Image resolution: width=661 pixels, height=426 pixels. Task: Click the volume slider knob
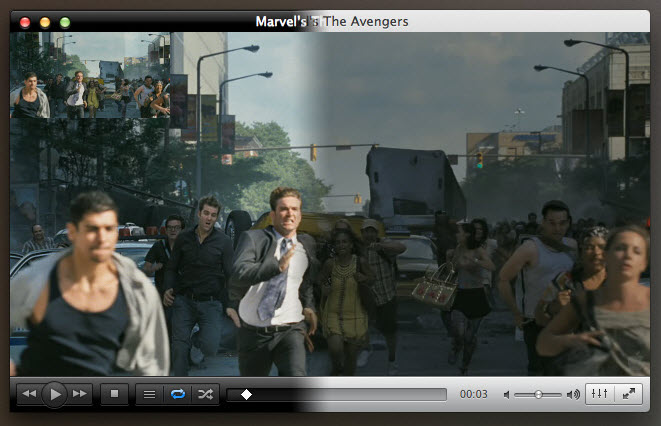(x=538, y=395)
